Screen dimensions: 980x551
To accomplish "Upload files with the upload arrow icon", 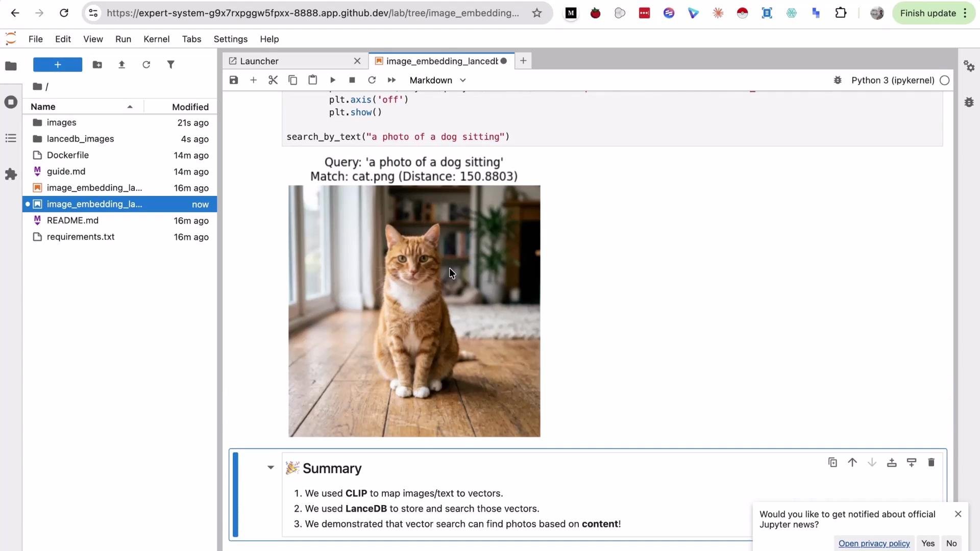I will coord(121,65).
